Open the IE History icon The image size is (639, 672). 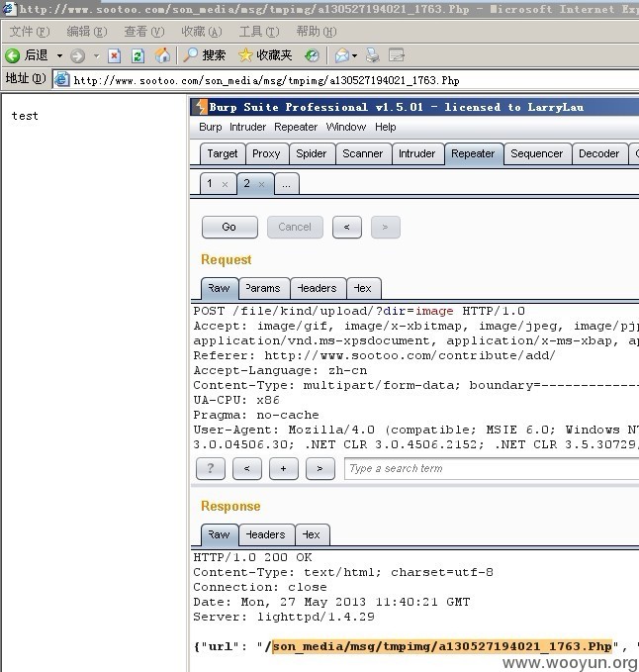point(312,55)
